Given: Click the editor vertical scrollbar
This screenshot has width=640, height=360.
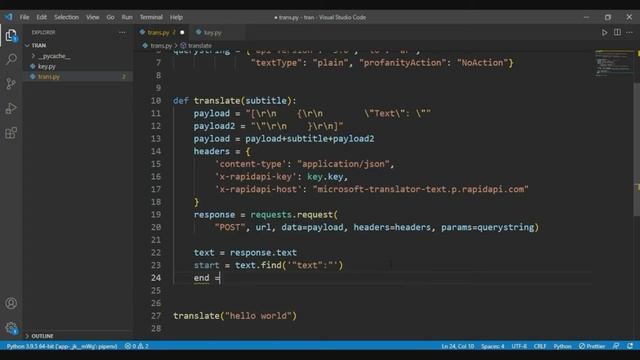Looking at the screenshot, I should (636, 149).
